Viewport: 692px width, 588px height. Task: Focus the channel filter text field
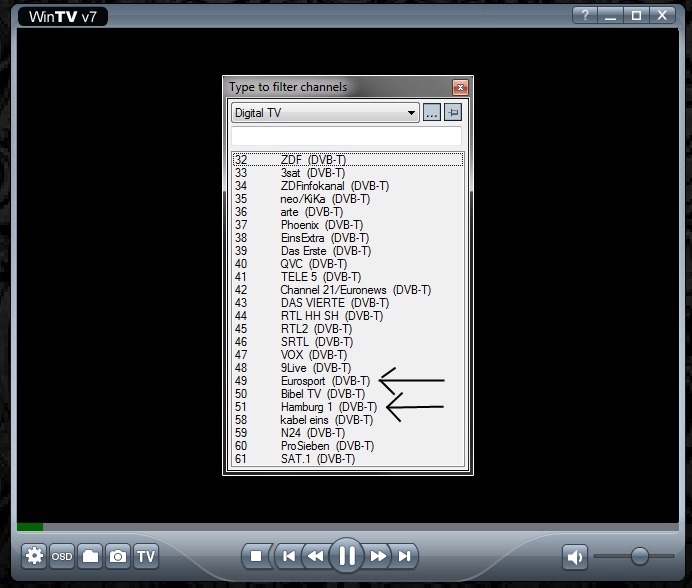pyautogui.click(x=346, y=136)
